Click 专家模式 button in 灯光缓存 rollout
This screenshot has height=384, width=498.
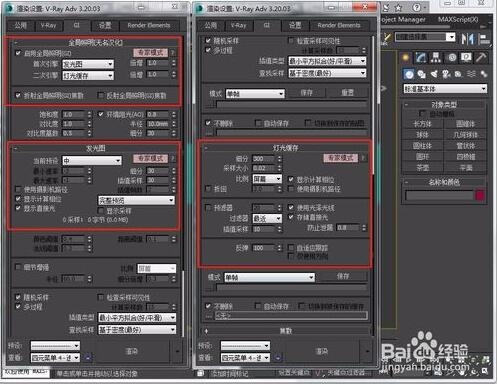pos(341,158)
